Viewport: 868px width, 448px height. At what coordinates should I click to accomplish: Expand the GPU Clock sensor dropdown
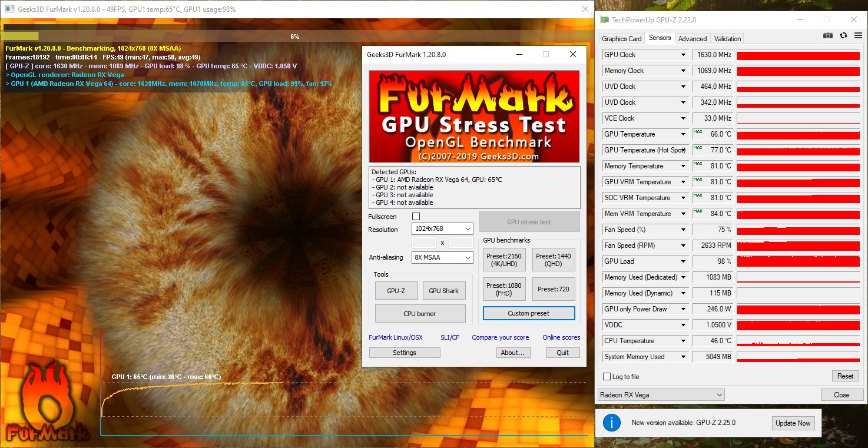coord(683,55)
